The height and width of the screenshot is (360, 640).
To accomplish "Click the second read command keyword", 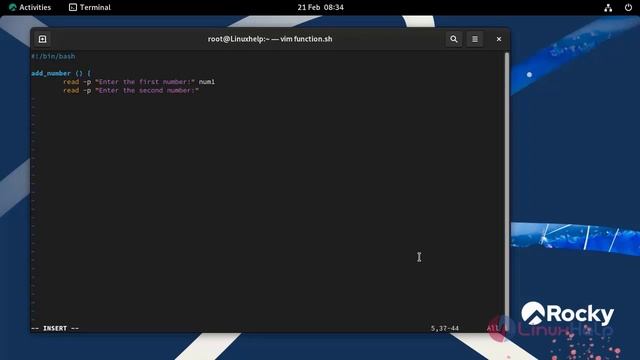I will (71, 91).
